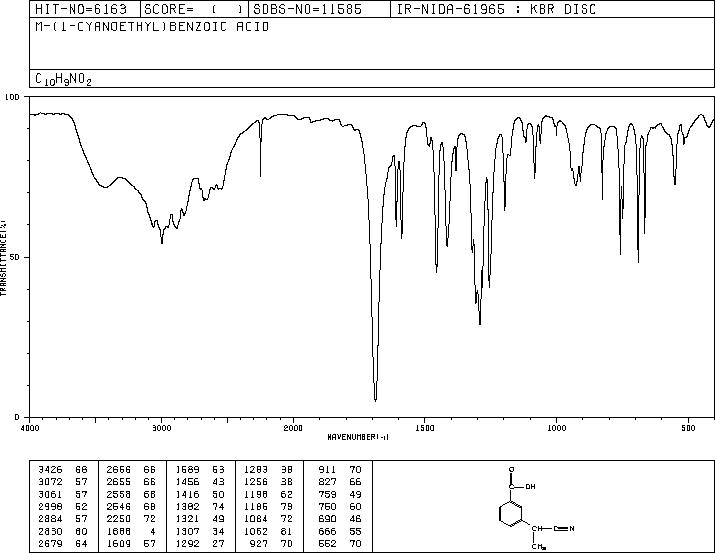
Task: Click transmittance 46 beside 690
Action: tap(355, 519)
